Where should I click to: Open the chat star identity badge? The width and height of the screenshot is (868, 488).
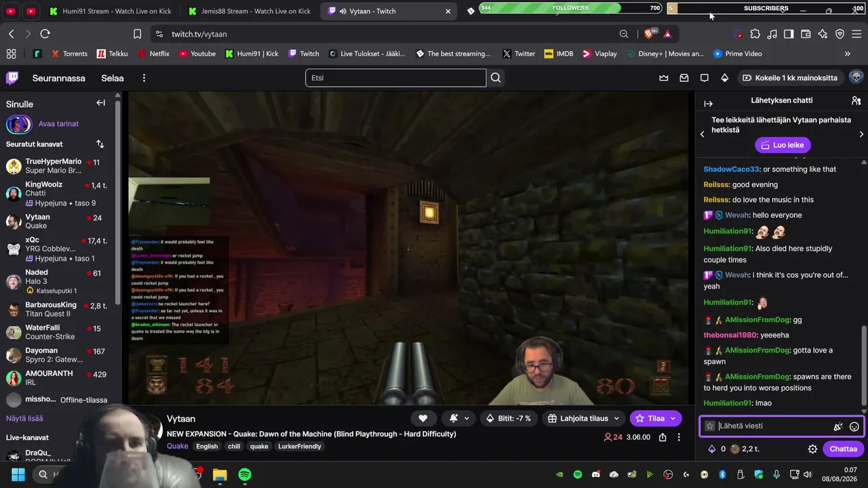click(x=710, y=426)
